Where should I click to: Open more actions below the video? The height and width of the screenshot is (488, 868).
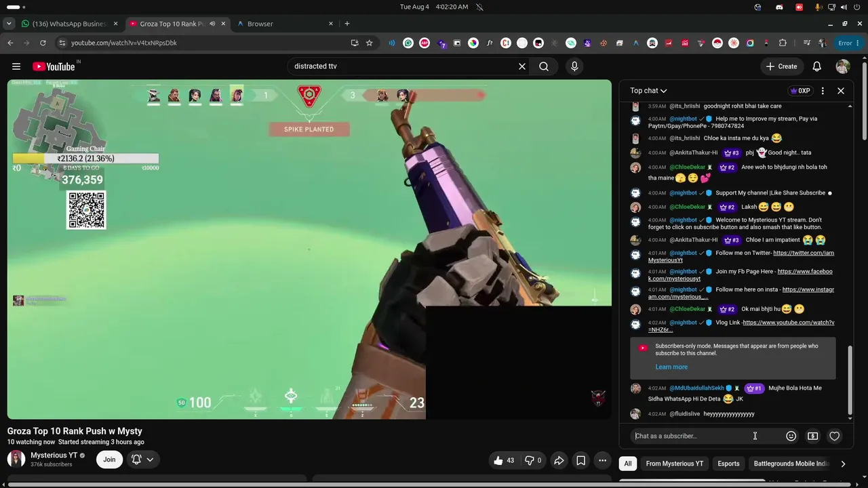click(602, 460)
